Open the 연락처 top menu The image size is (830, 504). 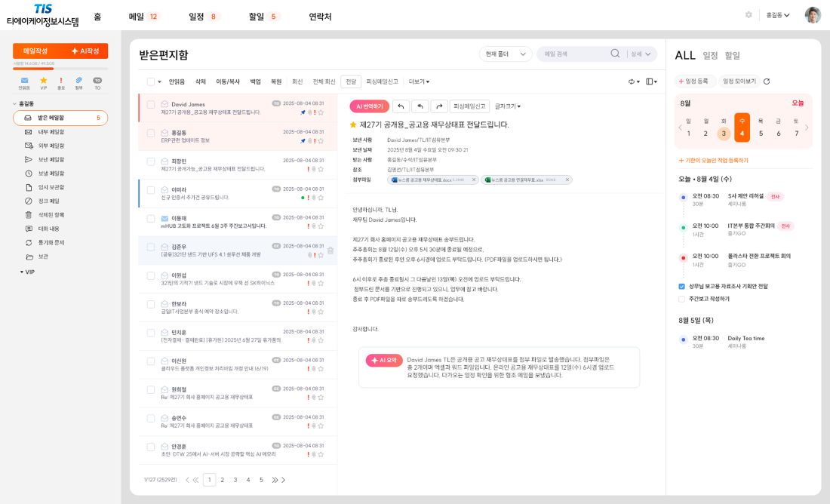coord(320,17)
